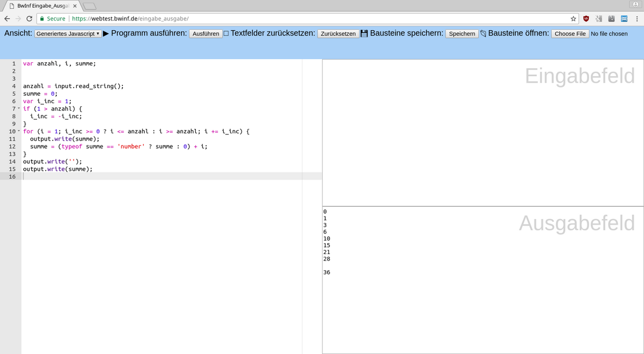644x354 pixels.
Task: Collapse the for loop at line 10
Action: (19, 131)
